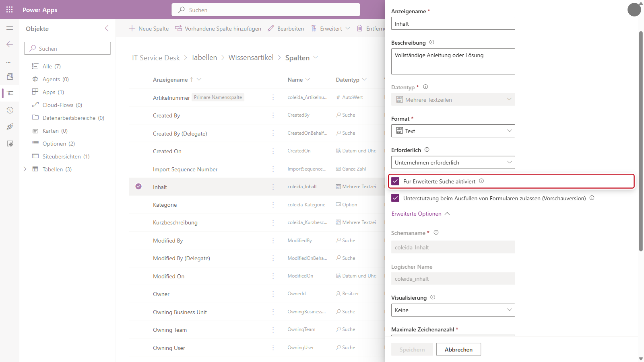Open the Format dropdown

[453, 131]
